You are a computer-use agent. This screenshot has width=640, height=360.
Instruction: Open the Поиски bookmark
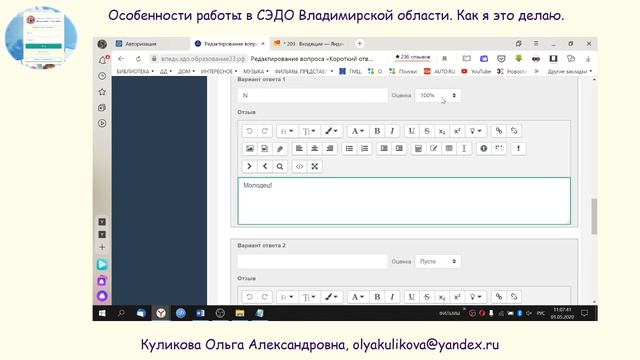[403, 71]
